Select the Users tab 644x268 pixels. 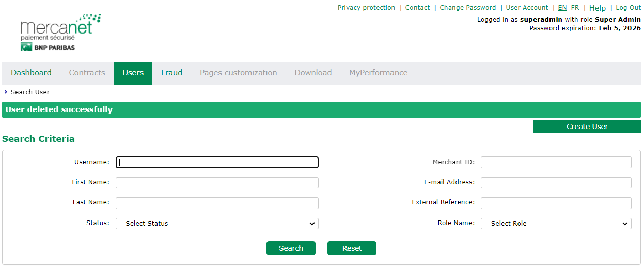click(x=133, y=73)
